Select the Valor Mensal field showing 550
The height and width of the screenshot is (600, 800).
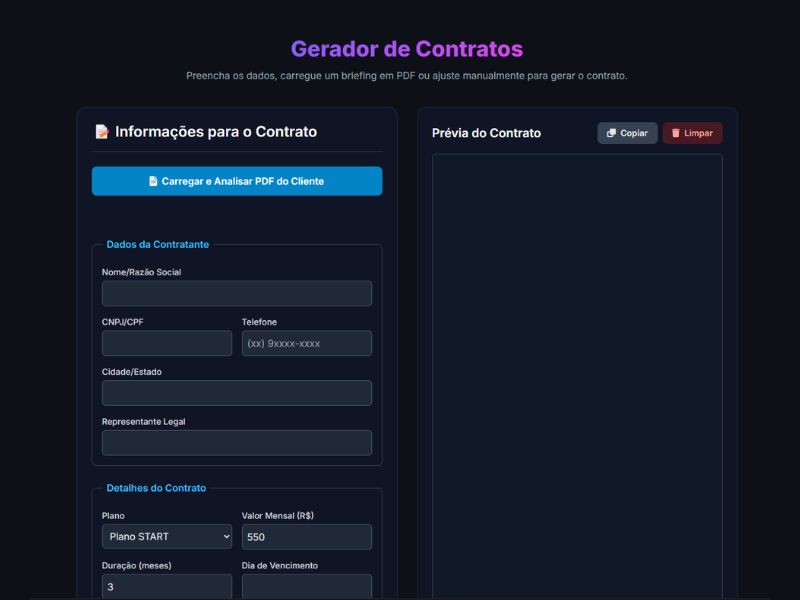(306, 537)
